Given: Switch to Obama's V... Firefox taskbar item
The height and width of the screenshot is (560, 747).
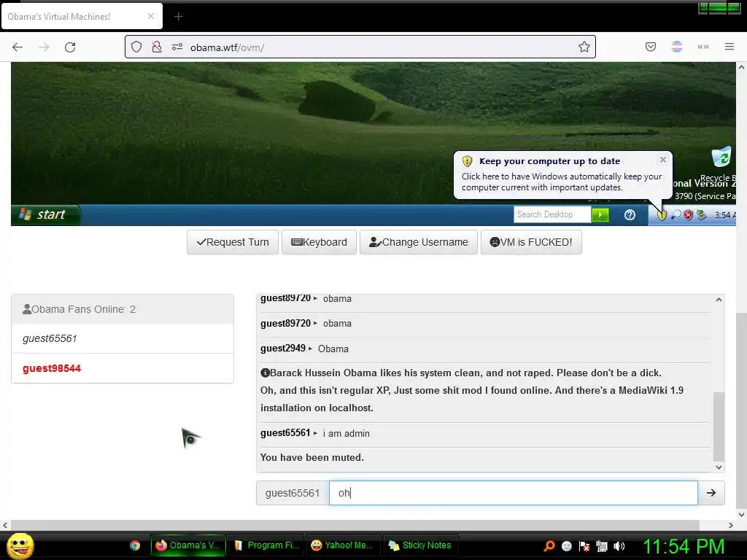Looking at the screenshot, I should (189, 545).
